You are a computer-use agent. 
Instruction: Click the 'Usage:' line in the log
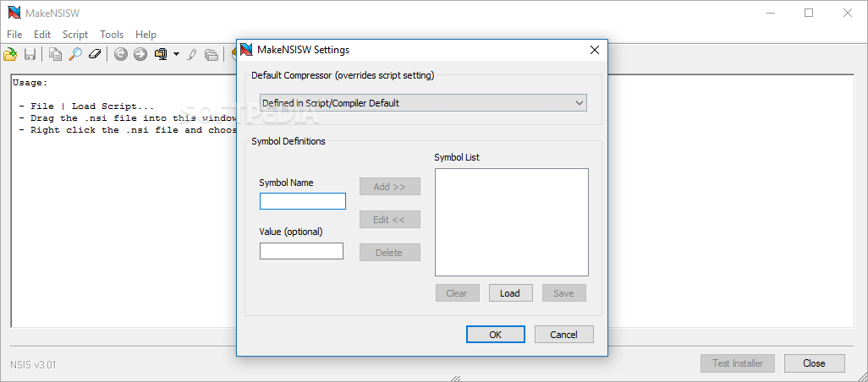tap(30, 83)
